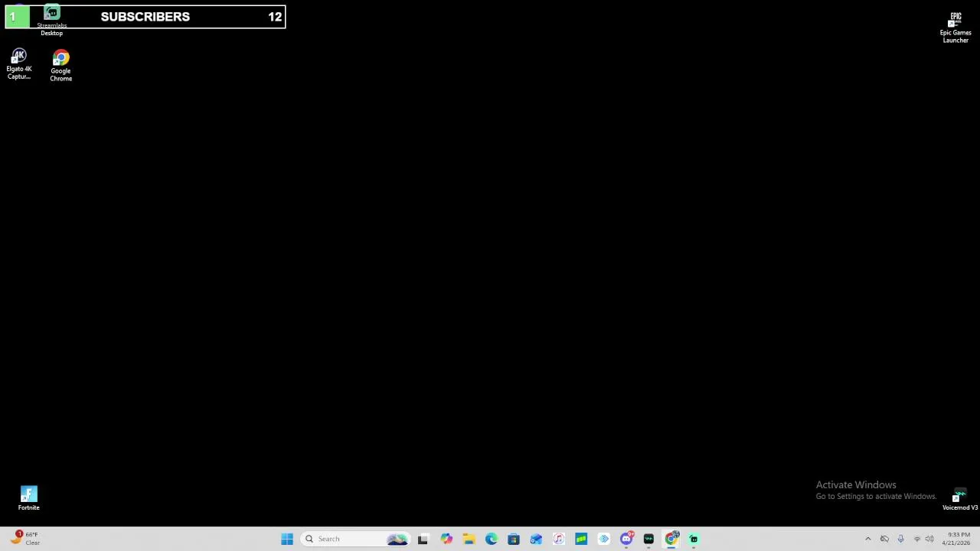This screenshot has width=980, height=551.
Task: Click the taskbar Search box
Action: click(x=356, y=539)
